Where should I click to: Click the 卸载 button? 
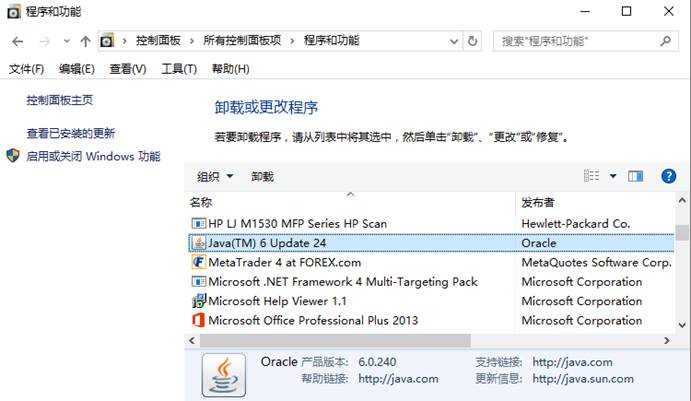pos(262,177)
